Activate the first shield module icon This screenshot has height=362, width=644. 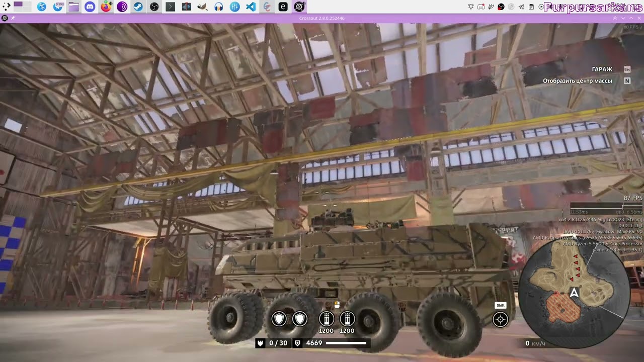(279, 319)
